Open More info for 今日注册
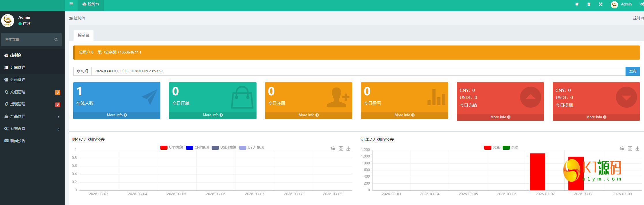Viewport: 644px width, 205px height. [x=309, y=115]
